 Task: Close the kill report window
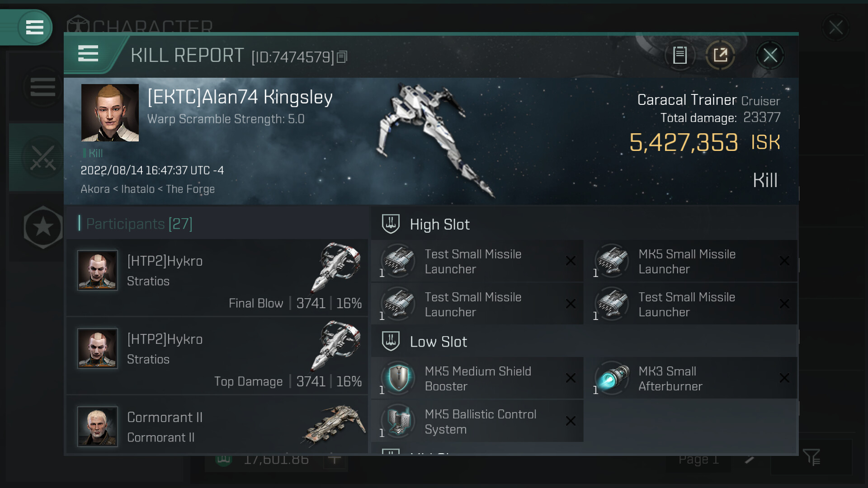tap(770, 56)
